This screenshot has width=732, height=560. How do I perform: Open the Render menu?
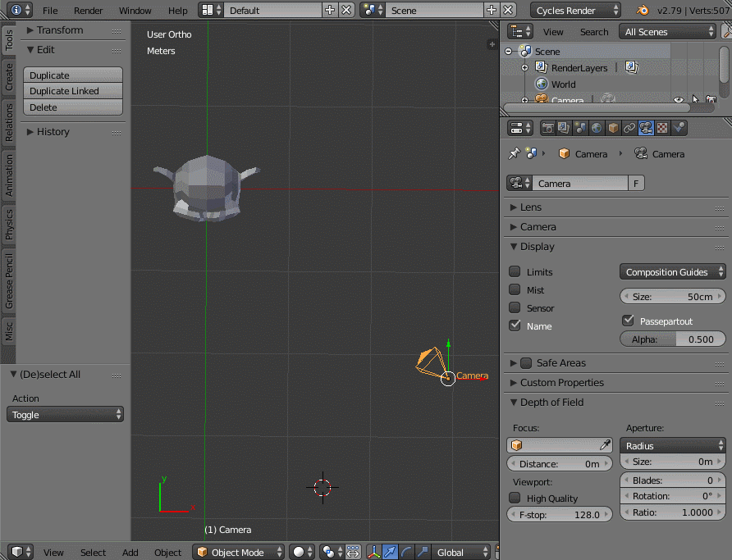pyautogui.click(x=89, y=11)
